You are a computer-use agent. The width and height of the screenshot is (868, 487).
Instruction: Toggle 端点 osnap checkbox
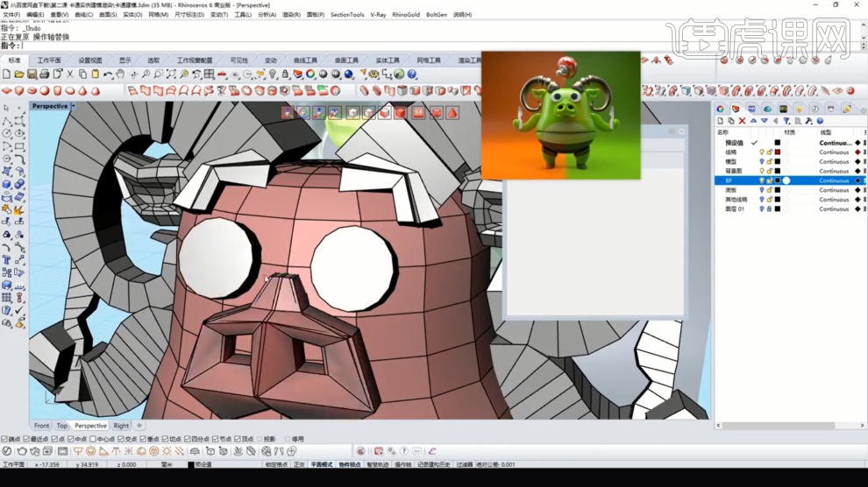4,439
